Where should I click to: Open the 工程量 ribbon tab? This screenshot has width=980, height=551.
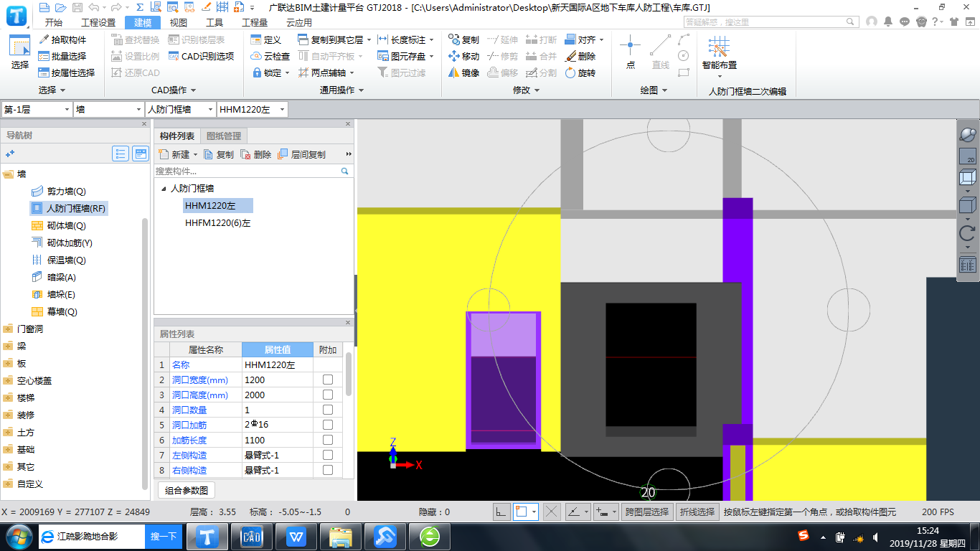(255, 22)
